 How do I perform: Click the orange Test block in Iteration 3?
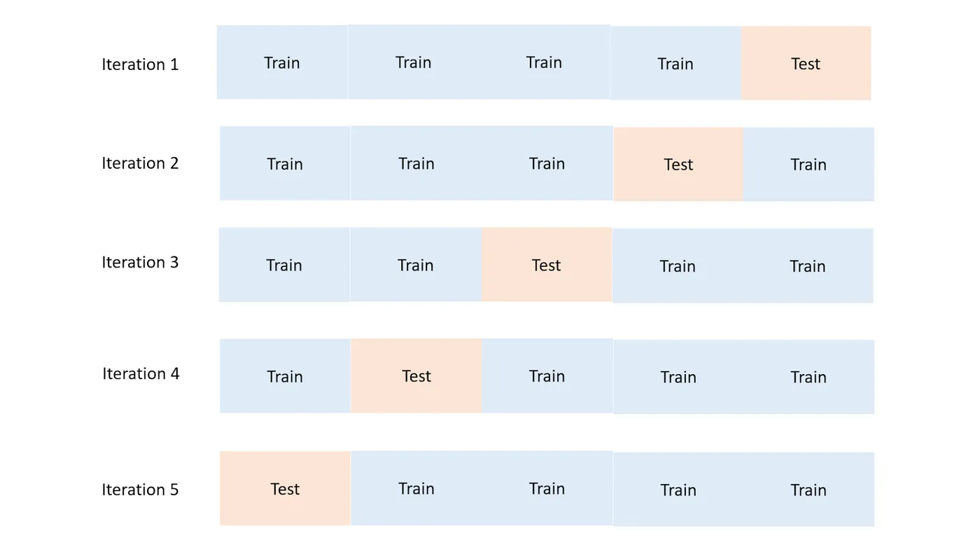[x=547, y=265]
